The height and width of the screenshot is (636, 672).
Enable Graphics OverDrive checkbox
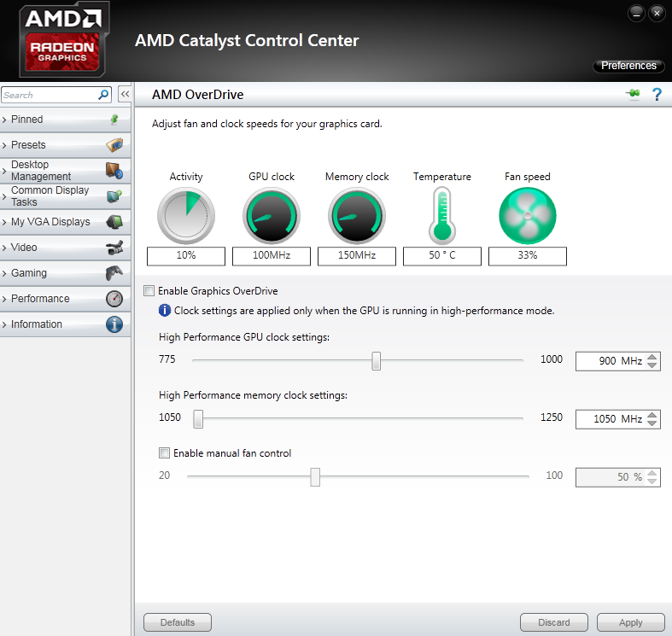149,291
